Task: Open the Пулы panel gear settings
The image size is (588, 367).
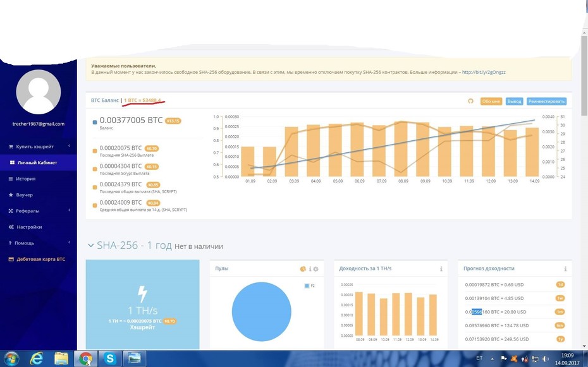Action: pos(315,269)
